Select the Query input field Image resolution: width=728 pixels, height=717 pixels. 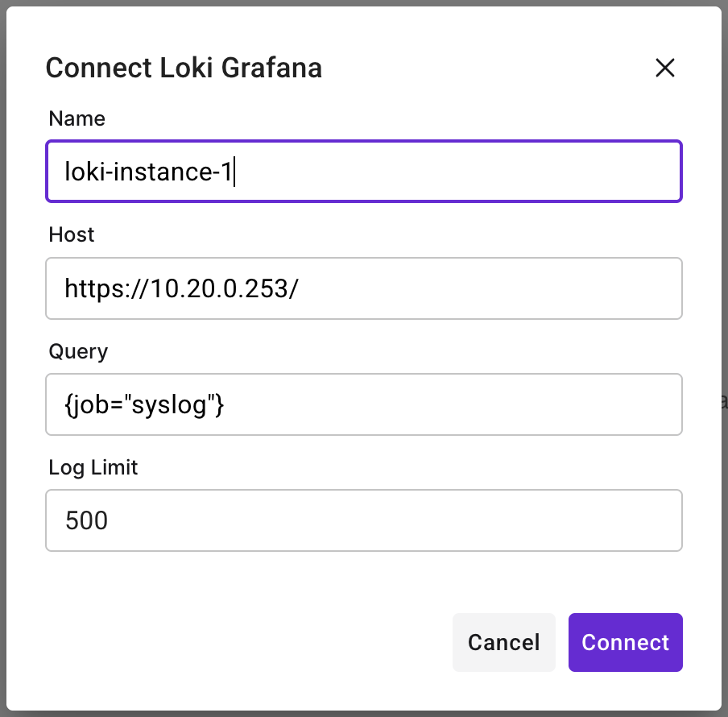[364, 404]
